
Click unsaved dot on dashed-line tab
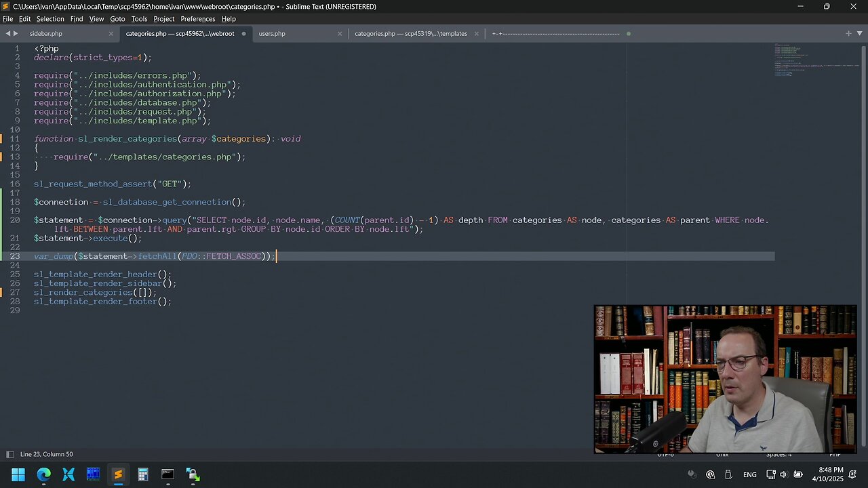coord(629,34)
